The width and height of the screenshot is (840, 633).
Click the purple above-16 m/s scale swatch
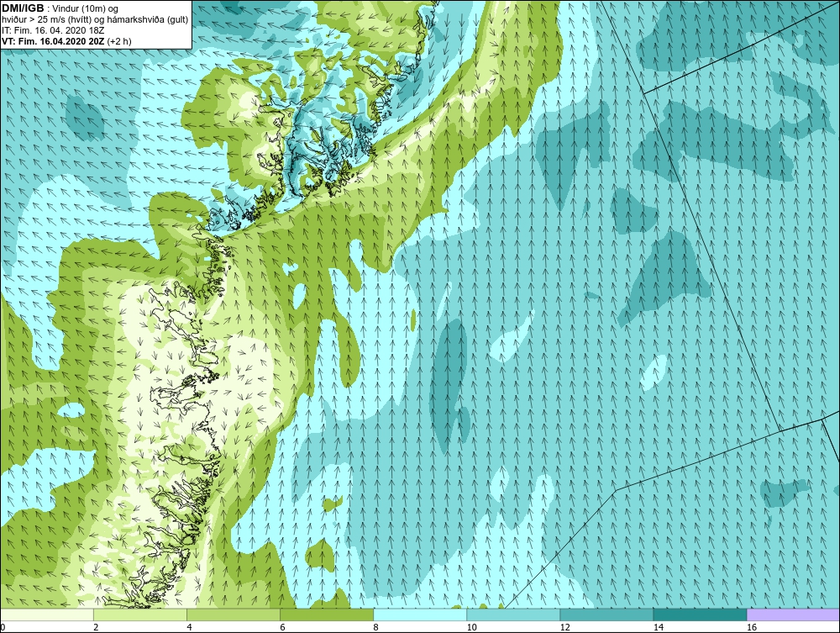pos(793,615)
